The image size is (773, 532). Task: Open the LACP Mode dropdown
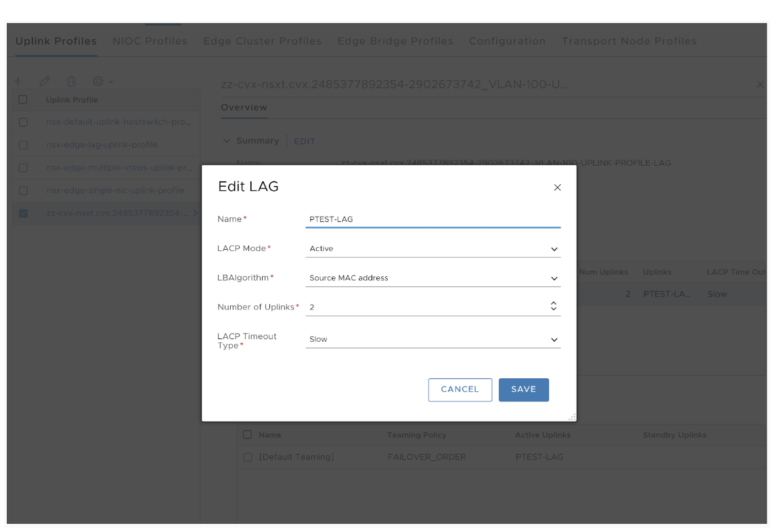pos(433,249)
